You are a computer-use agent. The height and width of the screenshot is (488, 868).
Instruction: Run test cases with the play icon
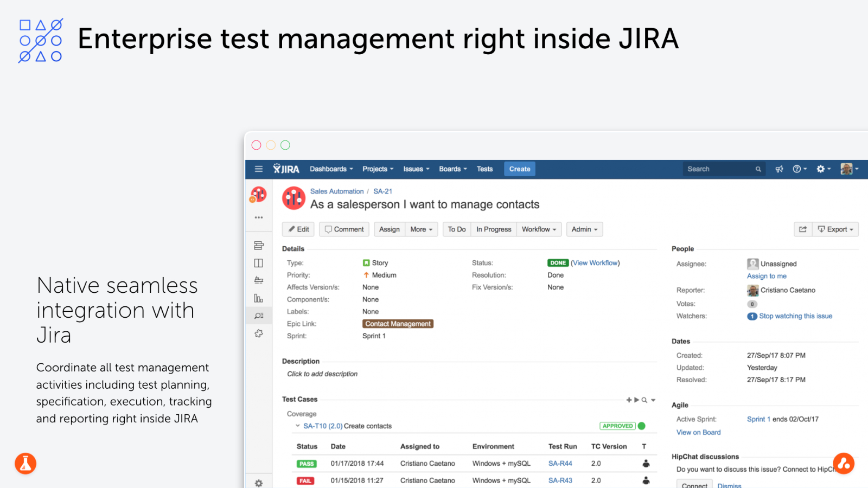click(636, 400)
